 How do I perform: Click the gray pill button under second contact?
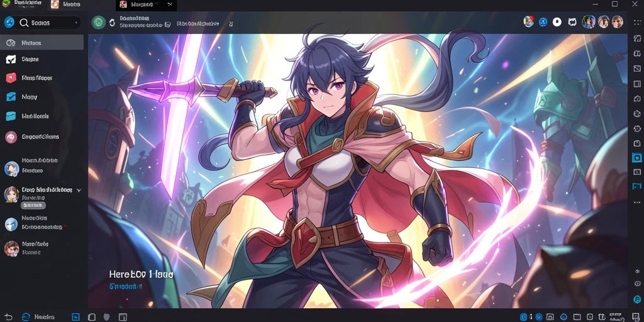click(33, 205)
